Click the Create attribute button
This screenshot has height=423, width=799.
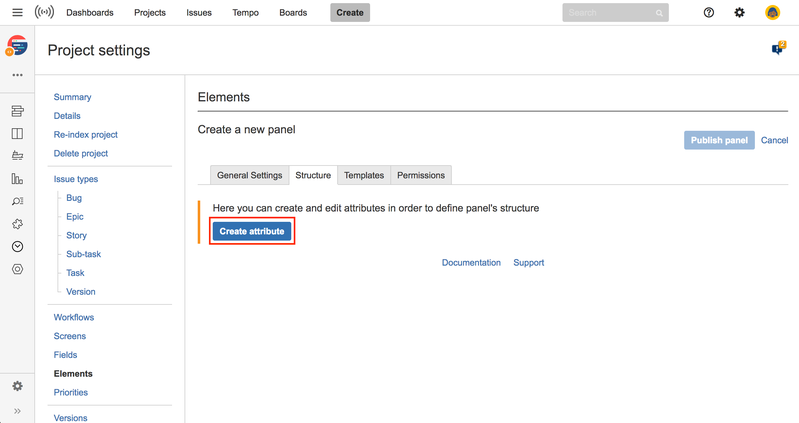click(252, 231)
